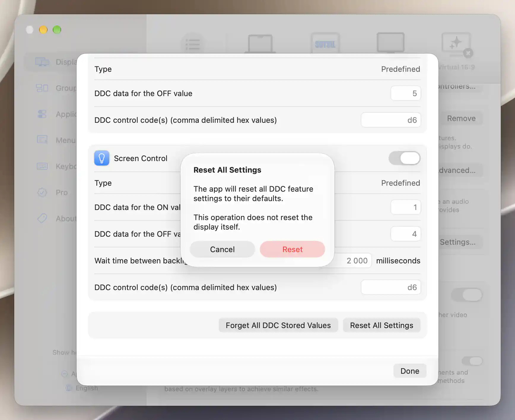Edit the upper DDC control code field d6
The width and height of the screenshot is (515, 420).
click(391, 120)
